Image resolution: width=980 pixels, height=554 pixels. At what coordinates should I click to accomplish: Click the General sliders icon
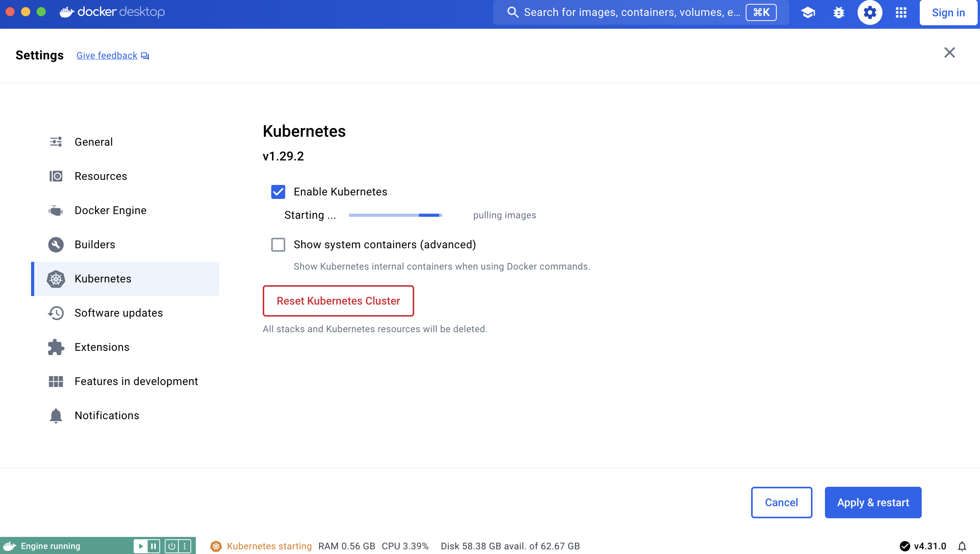[x=56, y=142]
